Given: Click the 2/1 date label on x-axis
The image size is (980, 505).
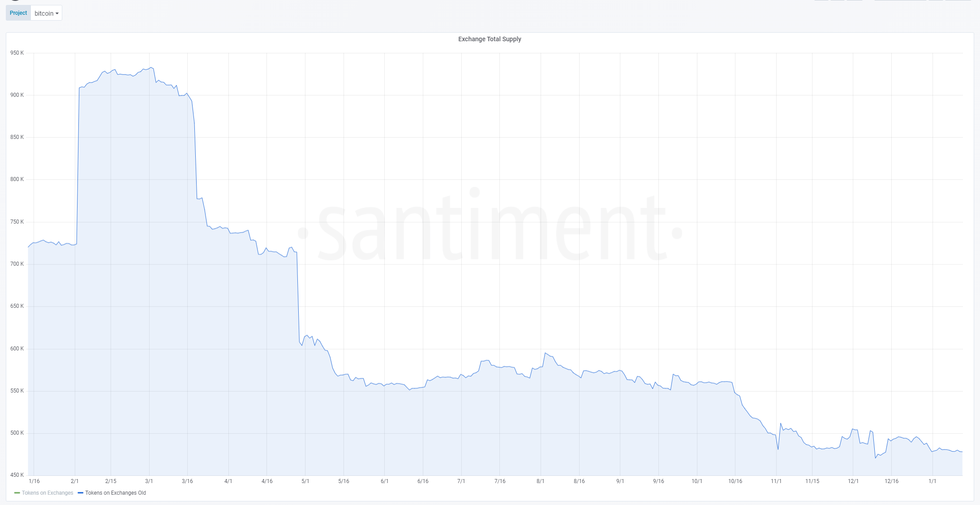Looking at the screenshot, I should click(75, 481).
